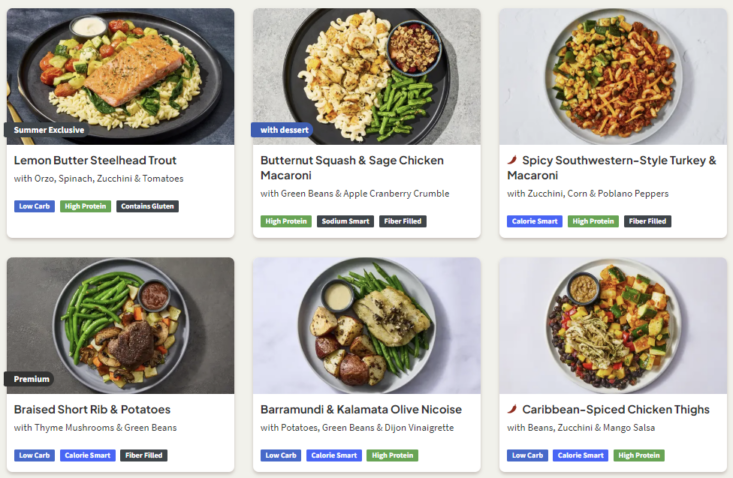This screenshot has height=478, width=733.
Task: Click the Sodium Smart tag on chicken macaroni
Action: (345, 221)
